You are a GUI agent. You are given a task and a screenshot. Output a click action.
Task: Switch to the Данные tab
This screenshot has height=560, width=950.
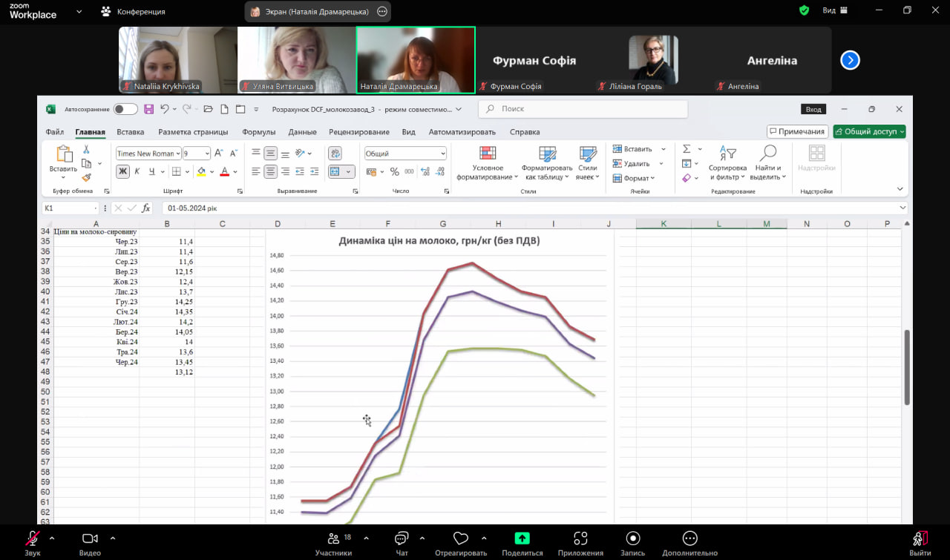point(302,132)
